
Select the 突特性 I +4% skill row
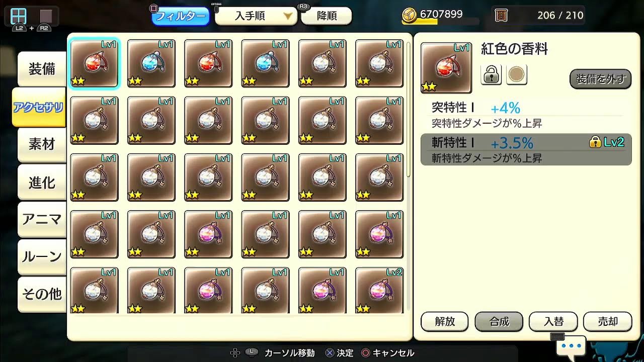tap(526, 115)
